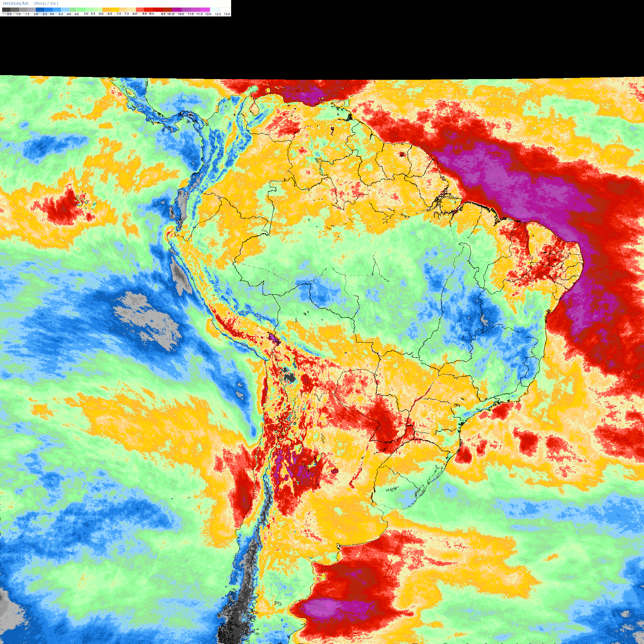Select the 13.0 legend value
This screenshot has height=644, width=644.
click(227, 14)
